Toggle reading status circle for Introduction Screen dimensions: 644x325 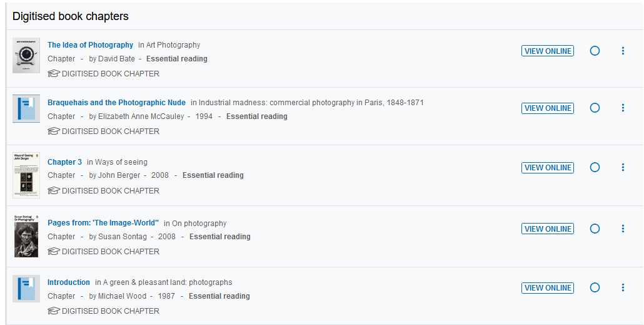pos(595,287)
